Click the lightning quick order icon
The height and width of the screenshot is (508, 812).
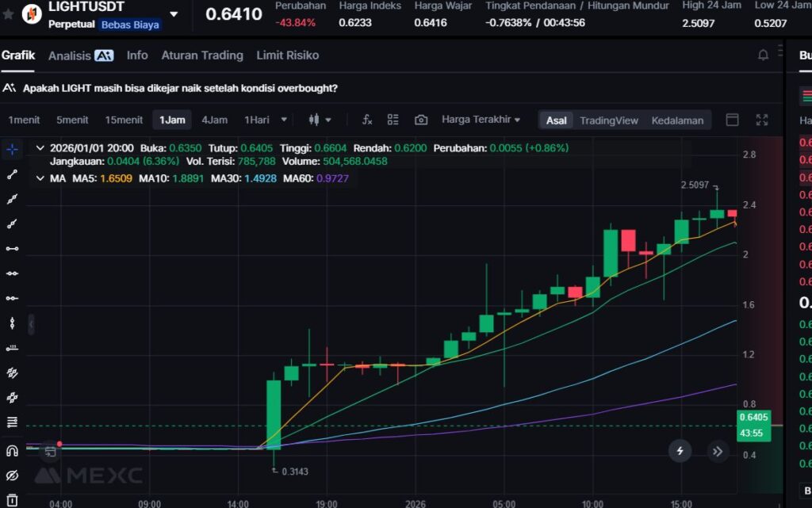click(x=680, y=451)
